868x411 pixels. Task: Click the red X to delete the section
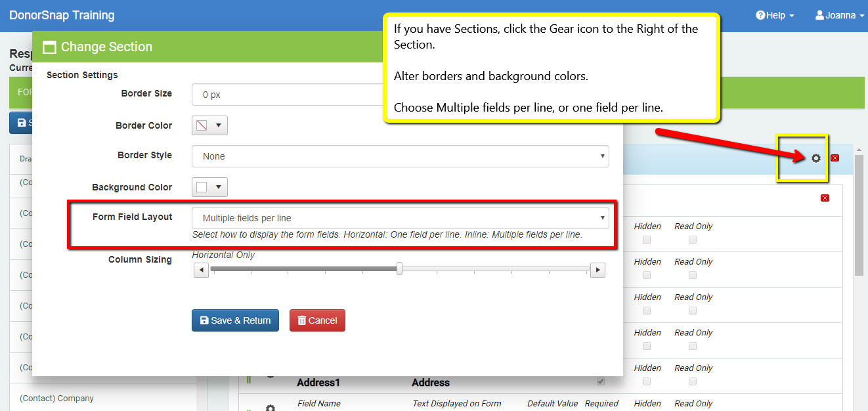click(x=835, y=158)
